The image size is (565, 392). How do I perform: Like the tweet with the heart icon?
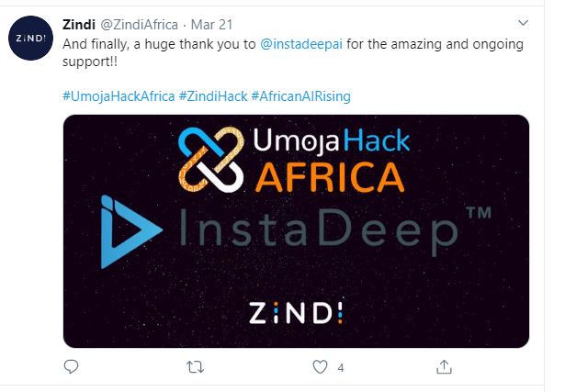pyautogui.click(x=320, y=367)
